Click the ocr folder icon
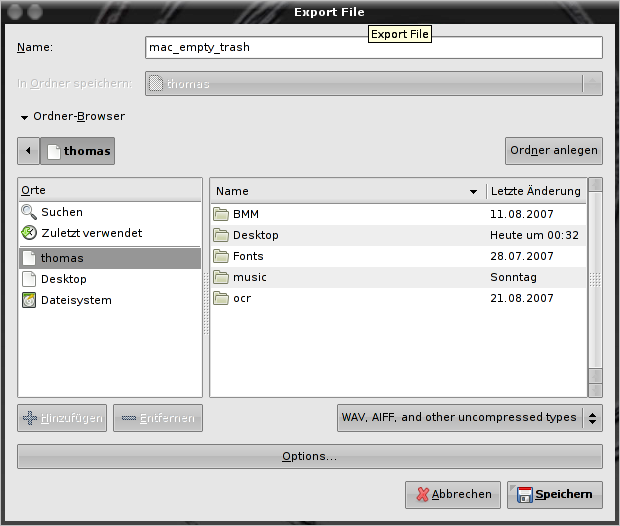The width and height of the screenshot is (620, 526). 221,298
